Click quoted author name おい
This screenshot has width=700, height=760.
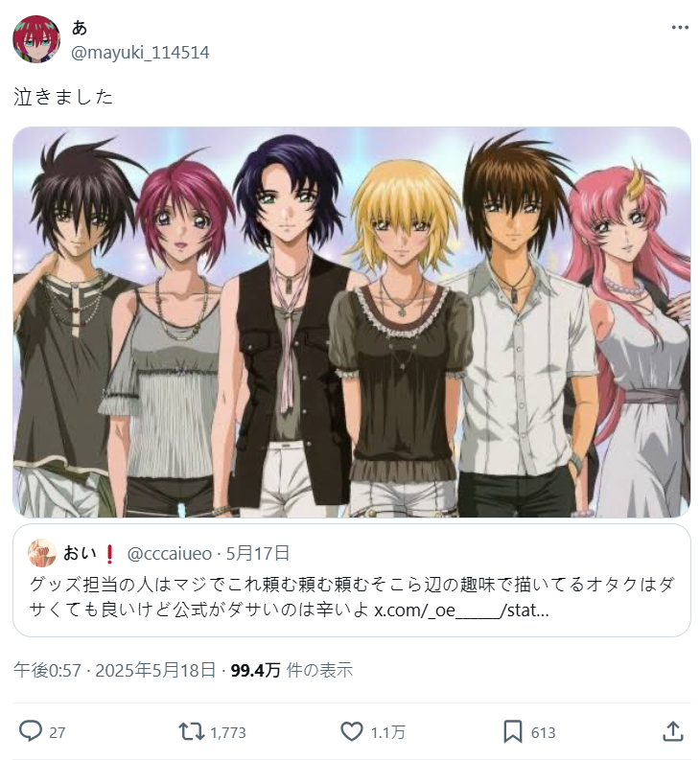coord(80,553)
